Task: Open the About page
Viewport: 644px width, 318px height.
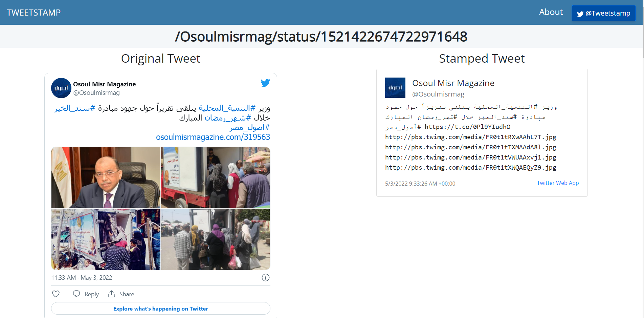Action: click(x=551, y=12)
